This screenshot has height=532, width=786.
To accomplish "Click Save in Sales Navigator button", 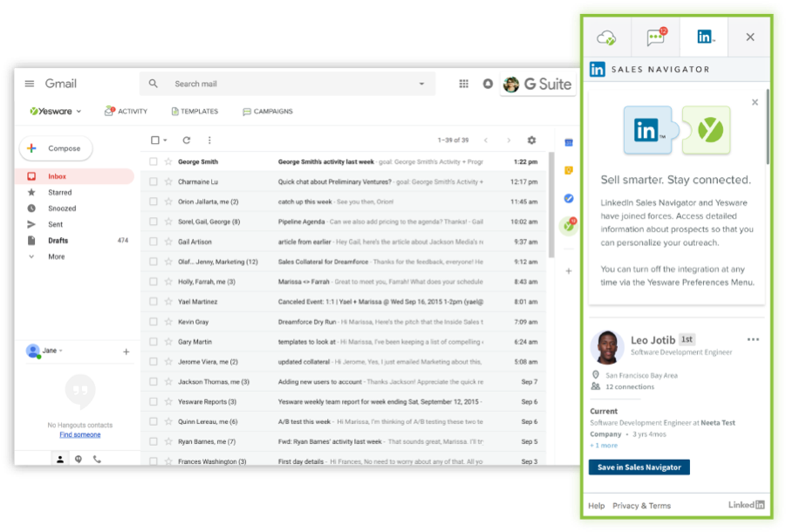I will 639,467.
